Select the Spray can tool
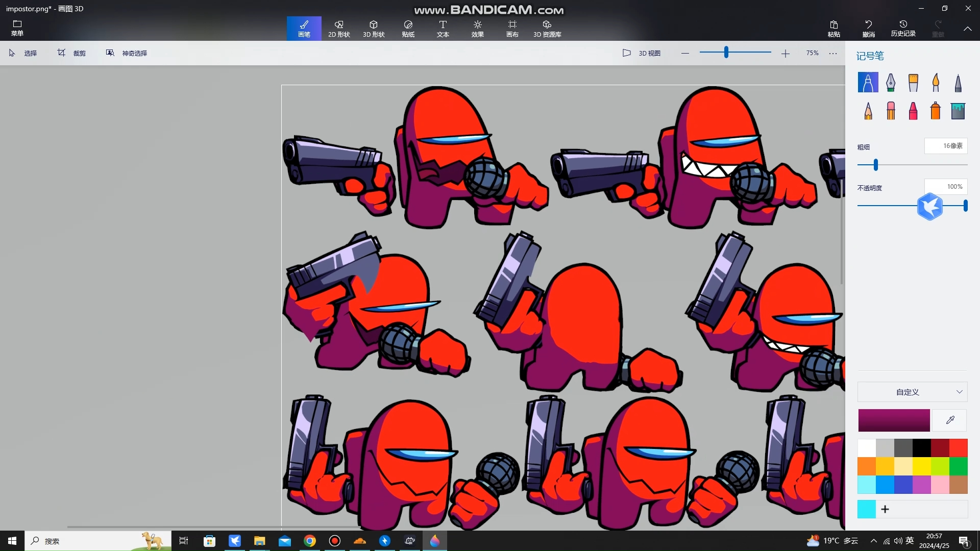This screenshot has height=551, width=980. 936,110
